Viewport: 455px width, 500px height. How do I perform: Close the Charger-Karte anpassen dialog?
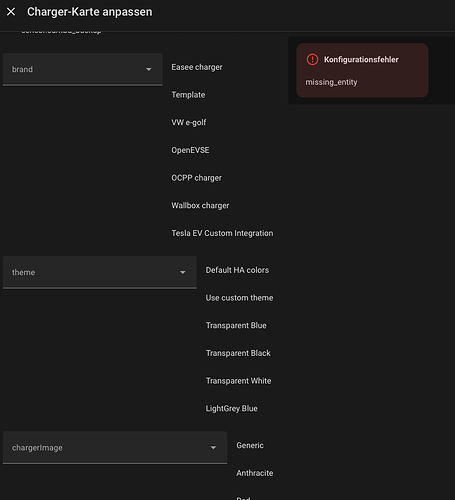pos(11,12)
